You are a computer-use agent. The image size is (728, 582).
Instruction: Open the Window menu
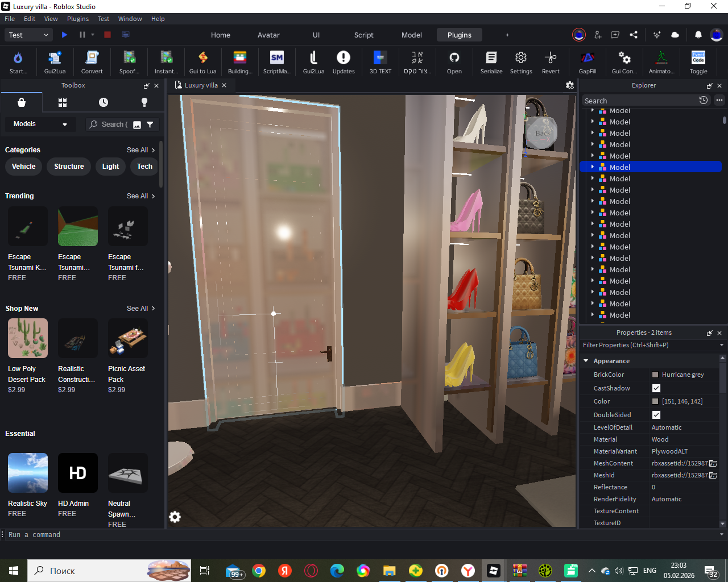(x=130, y=19)
